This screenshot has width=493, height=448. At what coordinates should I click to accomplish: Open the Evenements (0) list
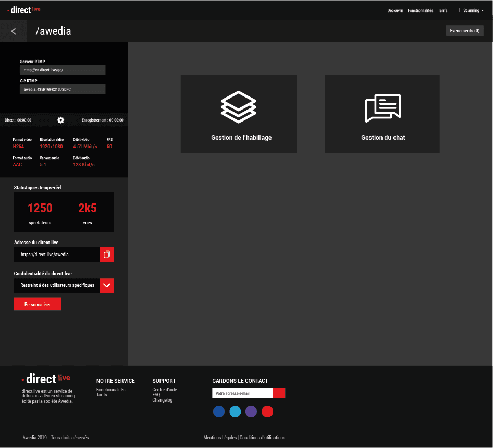(x=464, y=31)
